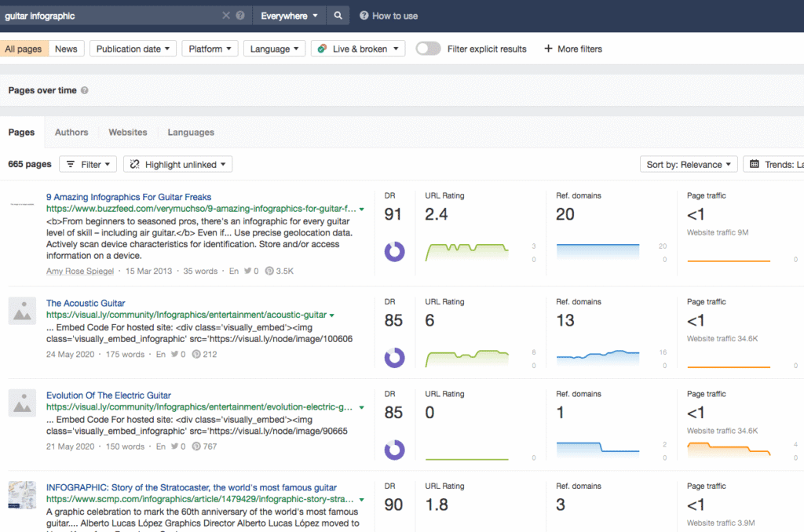Click Pinterest icon on BuzzFeed result
The image size is (804, 532).
click(269, 271)
